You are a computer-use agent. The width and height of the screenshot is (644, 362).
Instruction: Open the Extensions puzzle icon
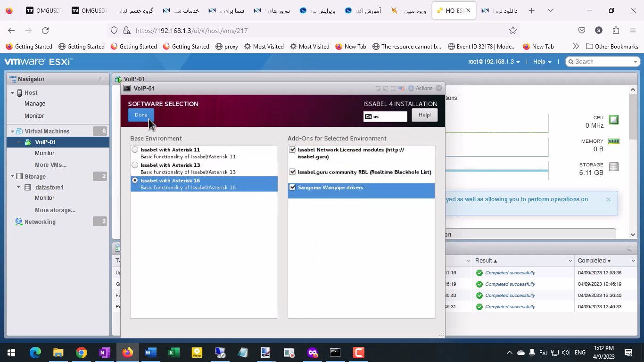(x=616, y=31)
